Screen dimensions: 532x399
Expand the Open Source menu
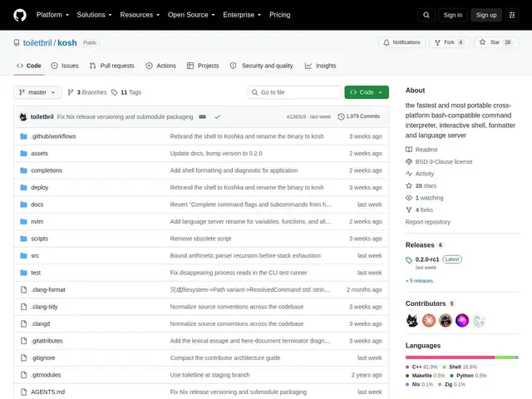[191, 15]
